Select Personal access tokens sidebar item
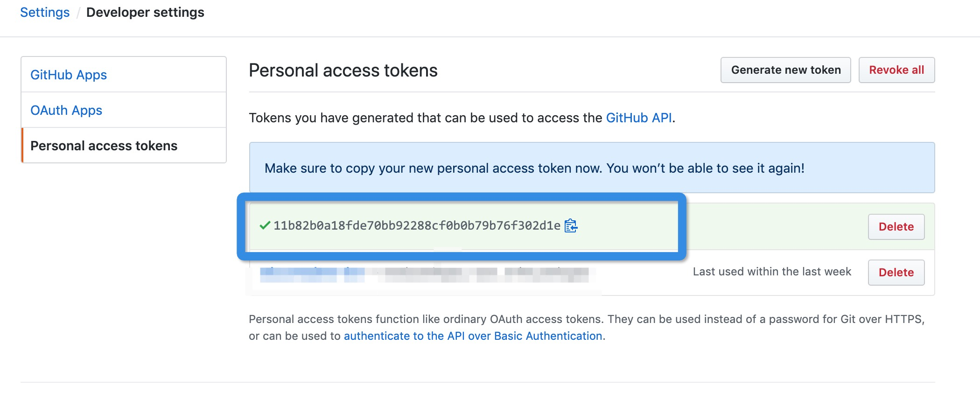The width and height of the screenshot is (980, 393). [x=124, y=146]
